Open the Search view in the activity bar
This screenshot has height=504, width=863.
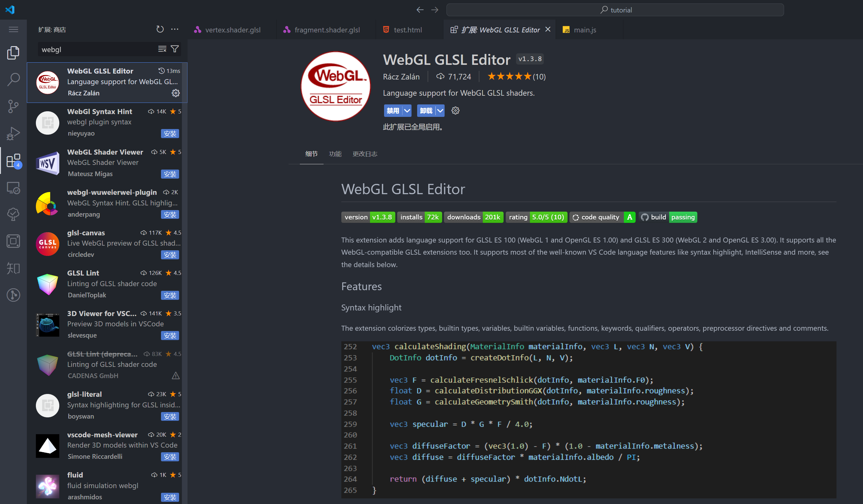(13, 79)
